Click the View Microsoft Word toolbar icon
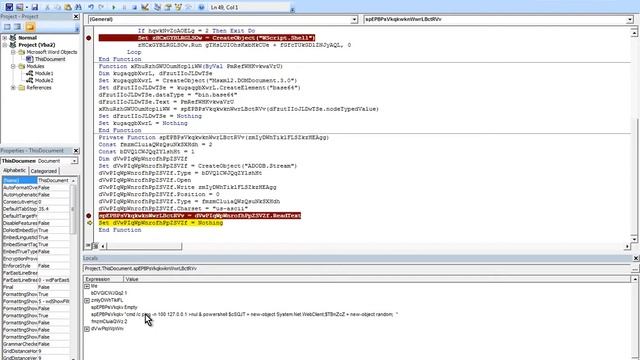The image size is (640, 360). (9, 7)
